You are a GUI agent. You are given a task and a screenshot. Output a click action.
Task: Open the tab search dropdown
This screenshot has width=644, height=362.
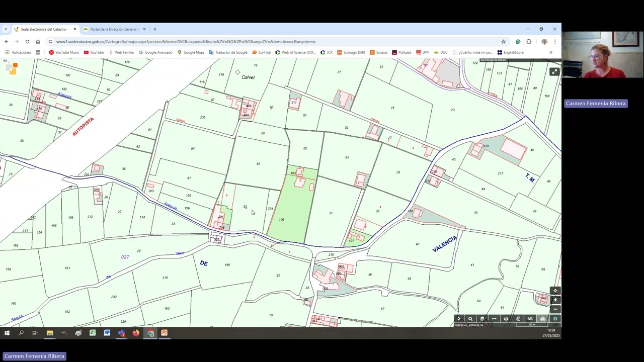point(6,29)
